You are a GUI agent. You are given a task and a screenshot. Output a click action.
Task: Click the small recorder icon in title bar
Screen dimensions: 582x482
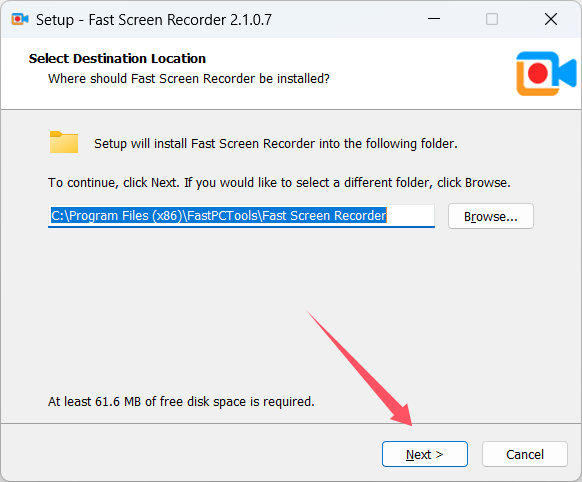20,19
